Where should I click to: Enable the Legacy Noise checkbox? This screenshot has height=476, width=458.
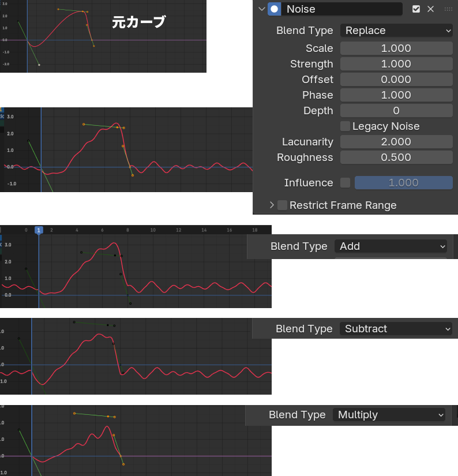point(345,126)
